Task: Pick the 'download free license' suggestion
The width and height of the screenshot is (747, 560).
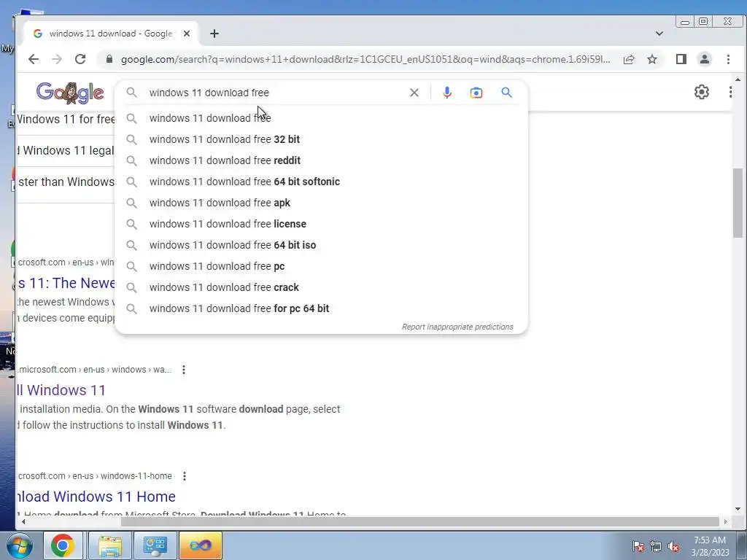Action: (322, 224)
